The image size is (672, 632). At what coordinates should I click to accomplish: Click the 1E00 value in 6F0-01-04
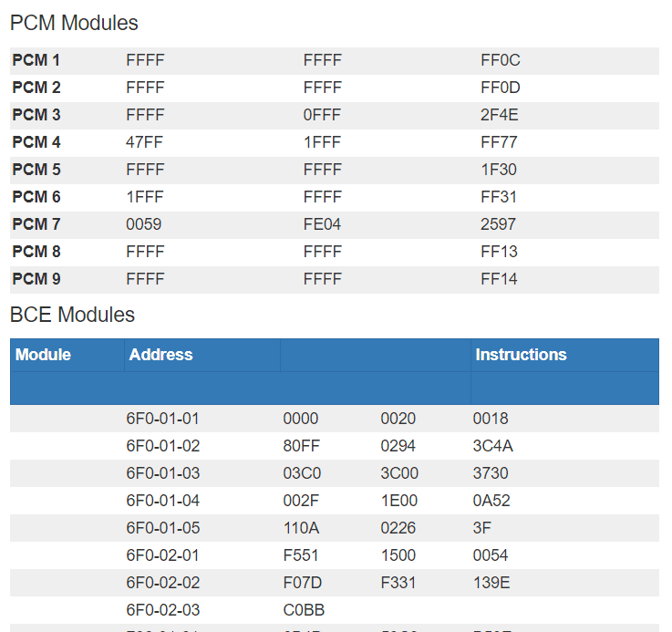tap(399, 501)
